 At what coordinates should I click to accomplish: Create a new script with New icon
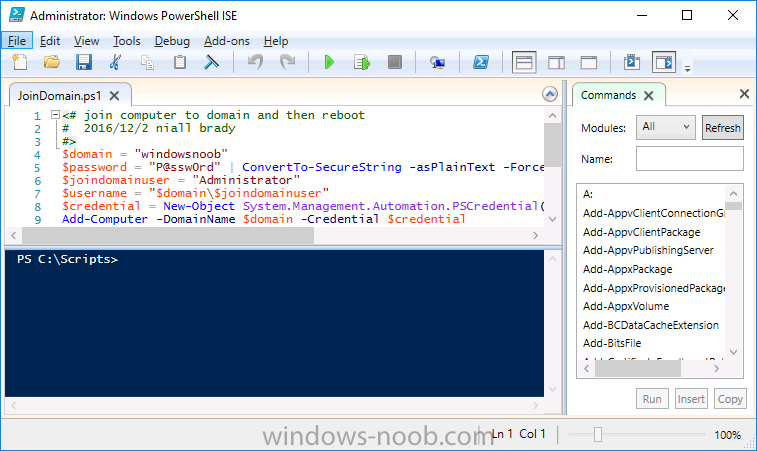coord(19,62)
